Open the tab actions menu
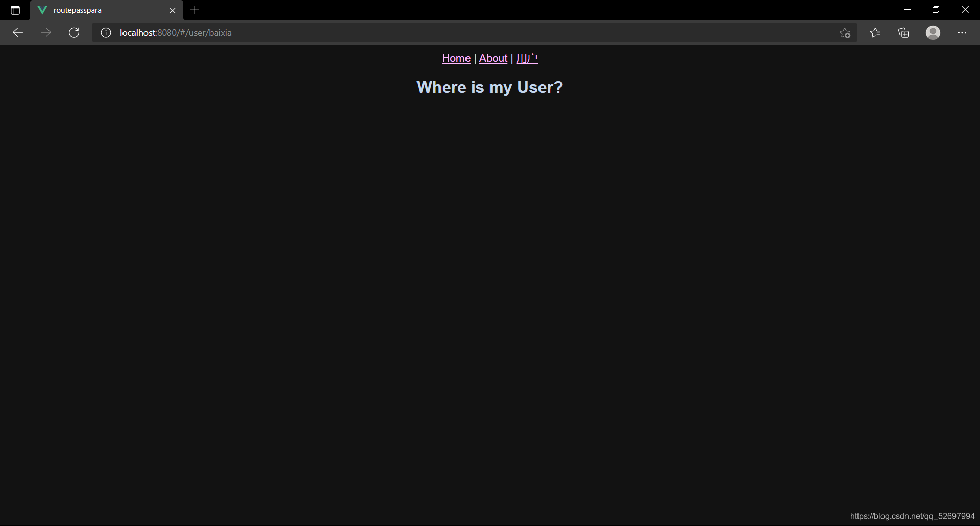Screen dimensions: 980x526 15,10
